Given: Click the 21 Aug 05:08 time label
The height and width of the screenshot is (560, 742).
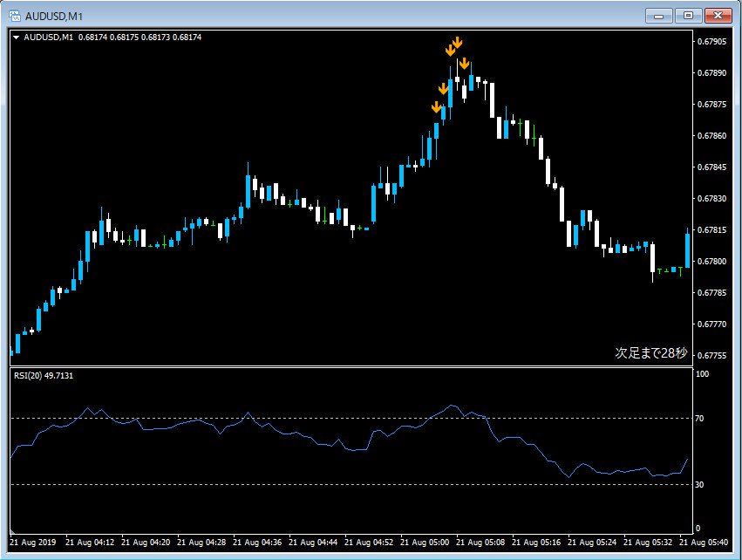Looking at the screenshot, I should tap(480, 543).
